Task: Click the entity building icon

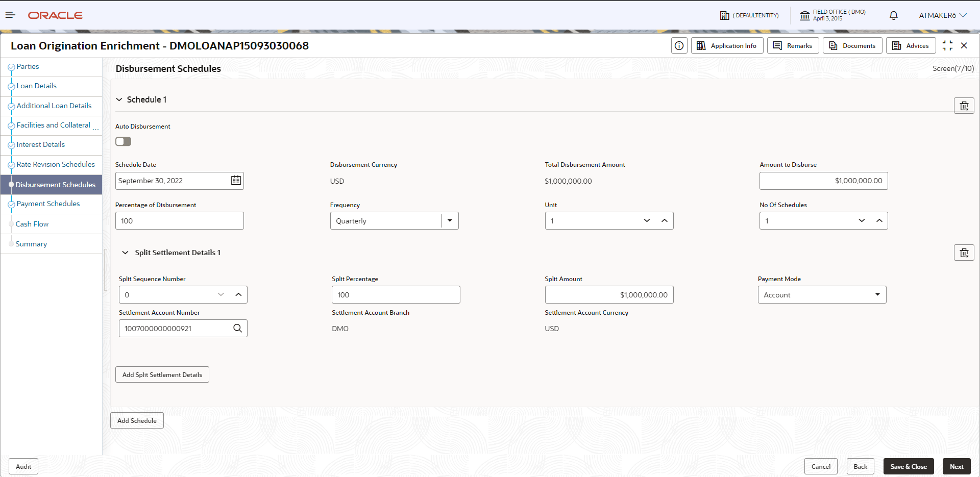Action: [724, 15]
